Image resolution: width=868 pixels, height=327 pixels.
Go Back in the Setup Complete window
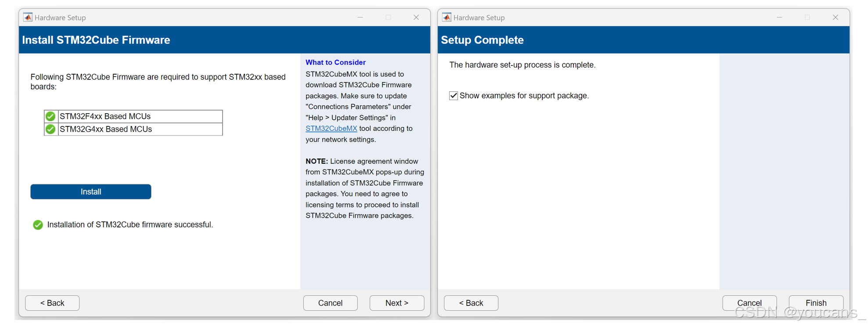[471, 303]
